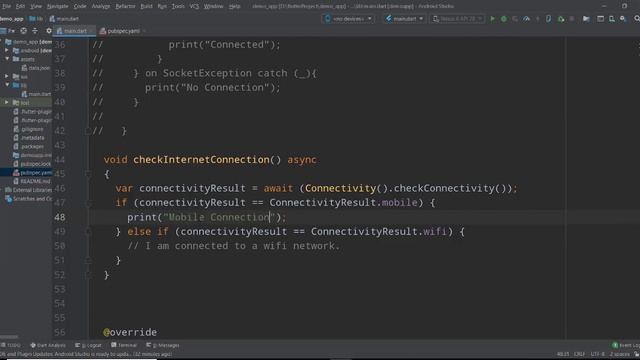Image resolution: width=640 pixels, height=360 pixels.
Task: Click the CRLF line separator in the status bar
Action: coord(580,354)
